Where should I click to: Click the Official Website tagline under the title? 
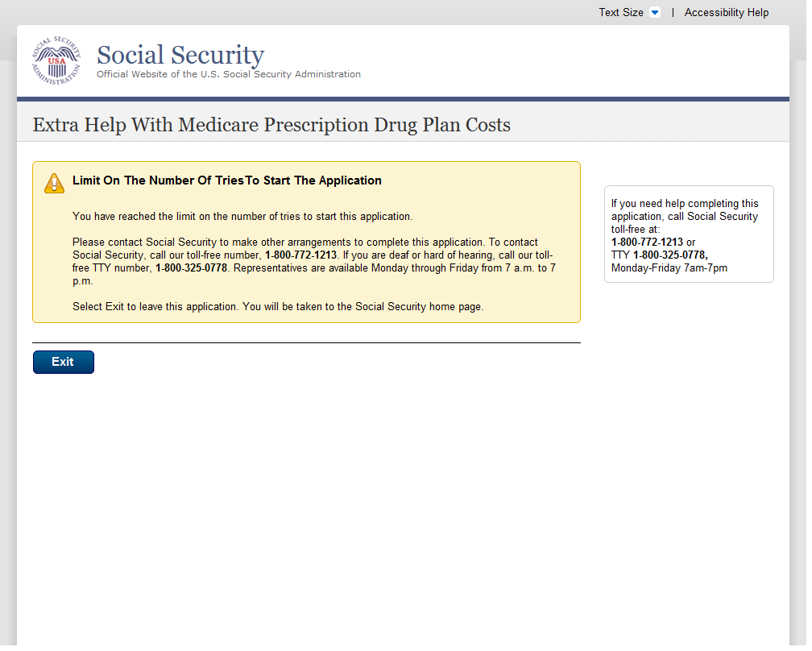point(229,74)
